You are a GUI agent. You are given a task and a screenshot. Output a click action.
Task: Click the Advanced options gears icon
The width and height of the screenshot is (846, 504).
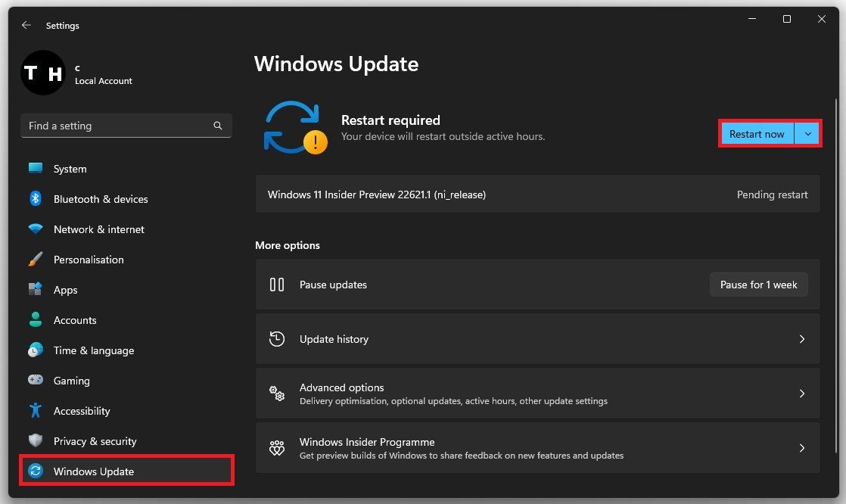click(x=277, y=394)
